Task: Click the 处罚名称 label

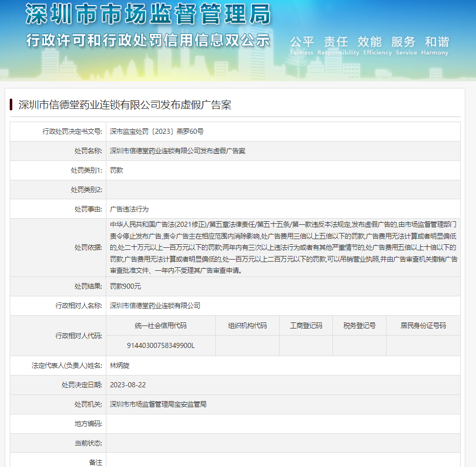Action: click(88, 151)
